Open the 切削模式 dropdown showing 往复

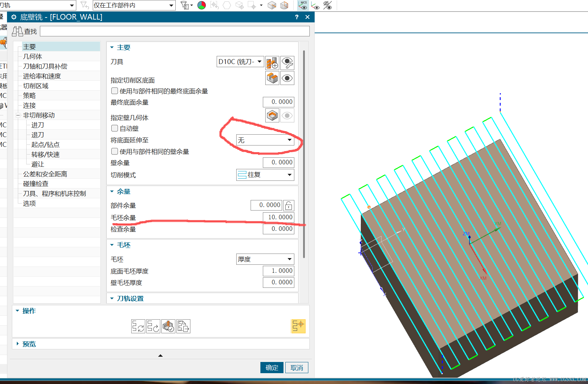coord(265,175)
